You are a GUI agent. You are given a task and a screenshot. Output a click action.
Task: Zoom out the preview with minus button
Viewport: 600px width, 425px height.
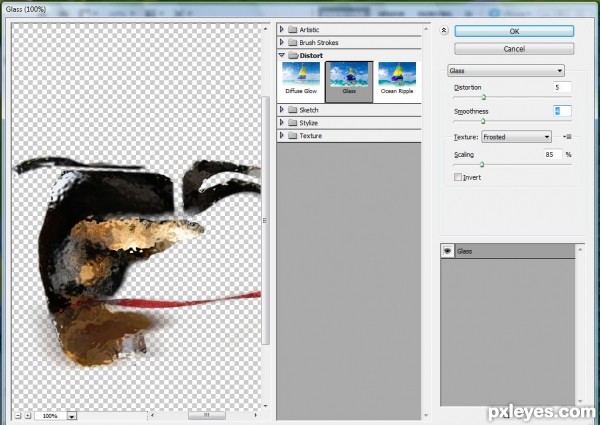pyautogui.click(x=18, y=415)
